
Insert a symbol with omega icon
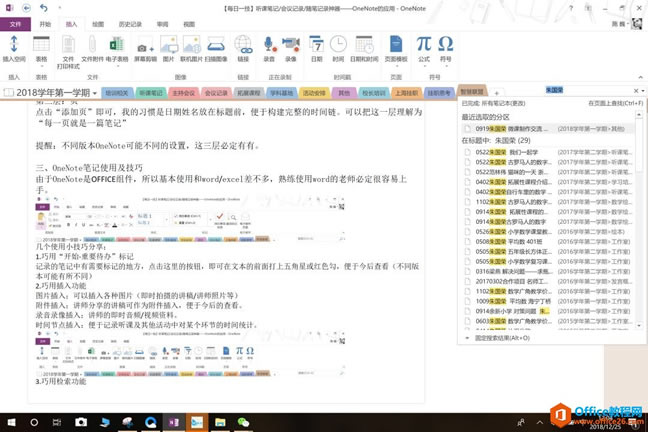[446, 49]
